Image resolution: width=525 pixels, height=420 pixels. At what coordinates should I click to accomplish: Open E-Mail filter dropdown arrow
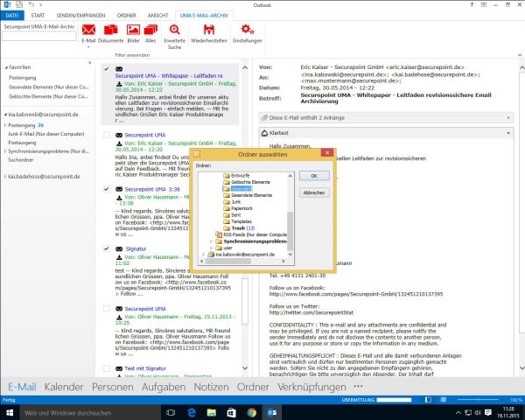pos(88,47)
